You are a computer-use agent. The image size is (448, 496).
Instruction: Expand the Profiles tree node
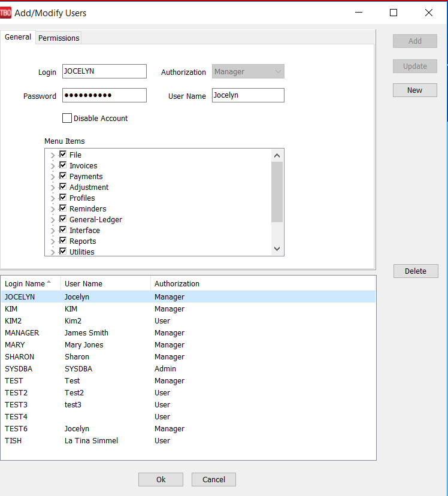pos(53,198)
